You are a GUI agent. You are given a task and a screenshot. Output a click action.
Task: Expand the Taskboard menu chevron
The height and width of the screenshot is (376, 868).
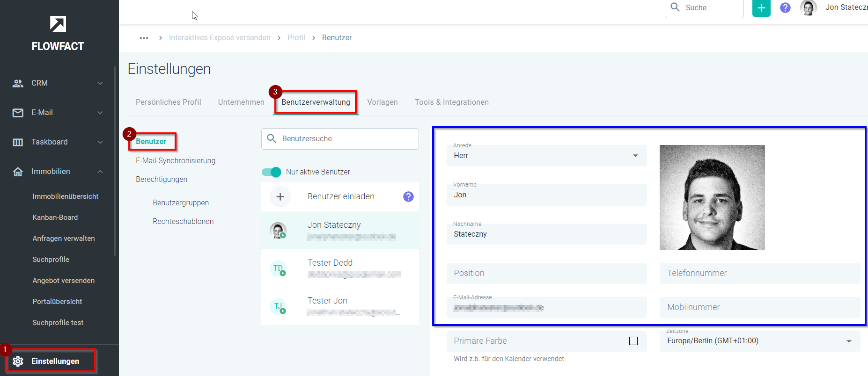click(x=100, y=142)
